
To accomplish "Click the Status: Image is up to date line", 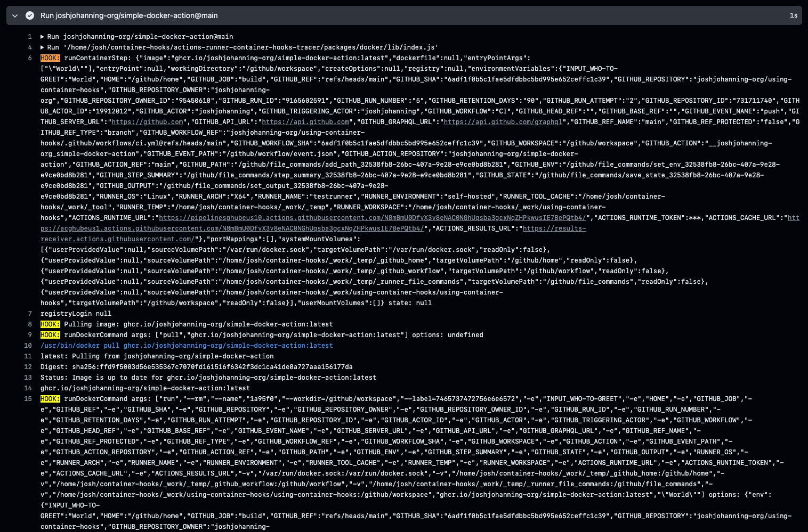I will [x=208, y=378].
